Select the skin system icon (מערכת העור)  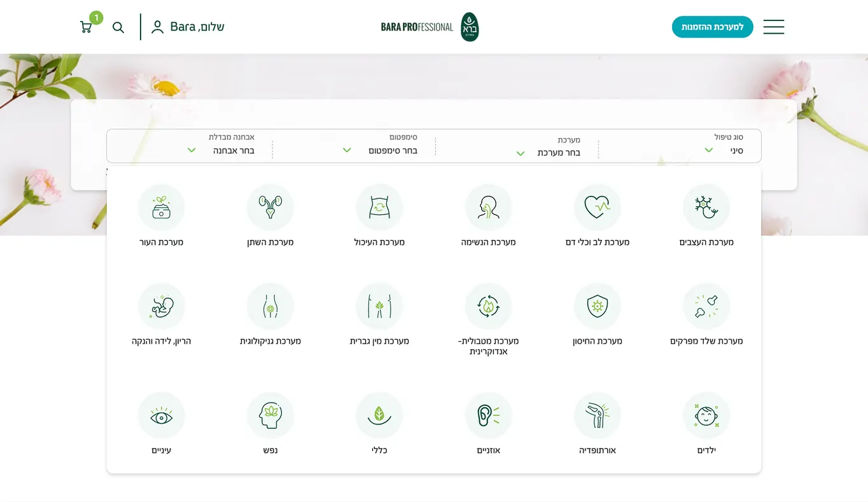[161, 207]
